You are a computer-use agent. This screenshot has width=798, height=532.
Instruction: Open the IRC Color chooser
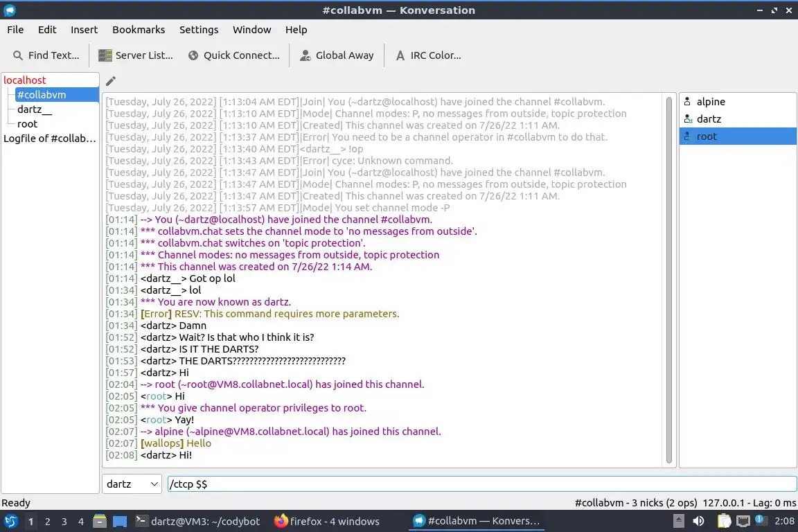tap(428, 55)
